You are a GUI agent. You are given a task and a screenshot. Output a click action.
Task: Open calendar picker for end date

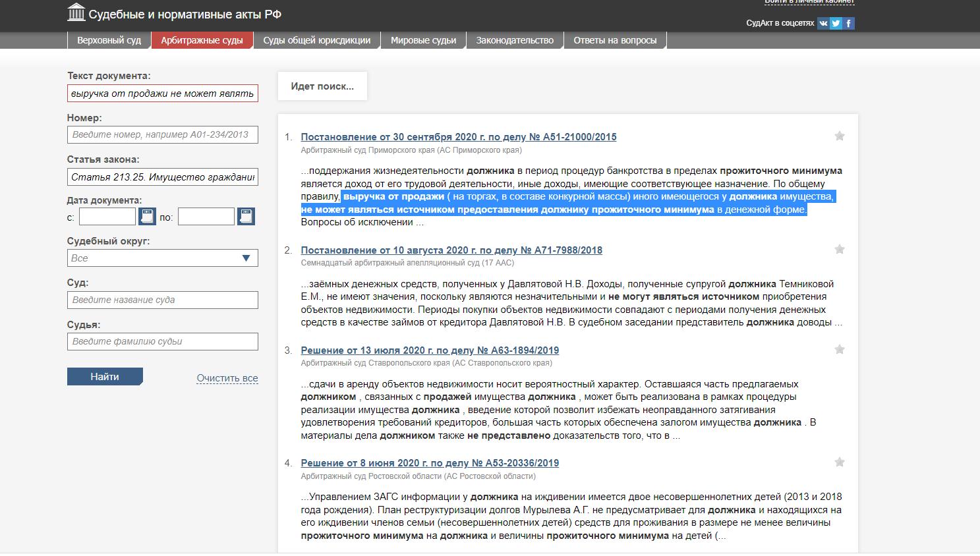point(246,216)
